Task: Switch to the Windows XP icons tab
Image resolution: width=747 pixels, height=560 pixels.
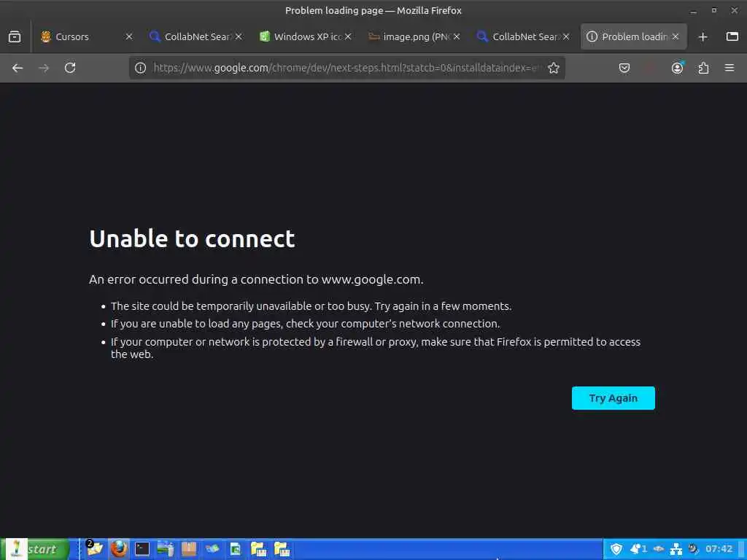Action: (x=307, y=36)
